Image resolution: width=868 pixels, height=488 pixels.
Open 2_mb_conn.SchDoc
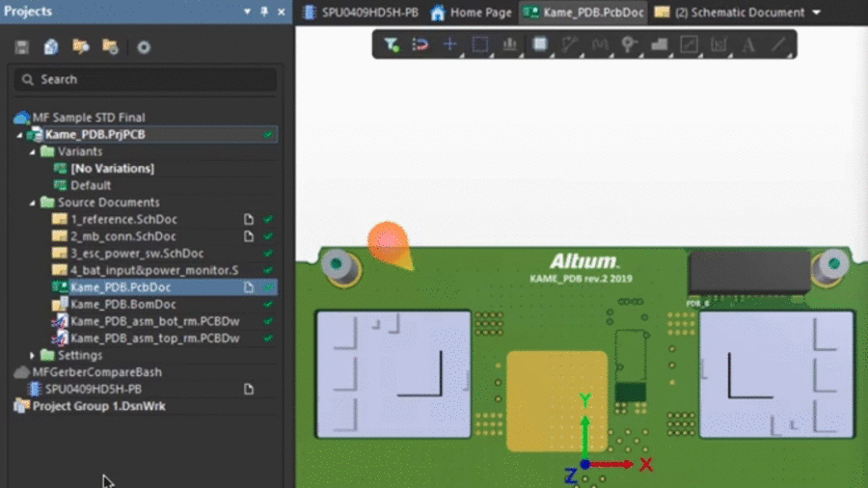click(122, 236)
